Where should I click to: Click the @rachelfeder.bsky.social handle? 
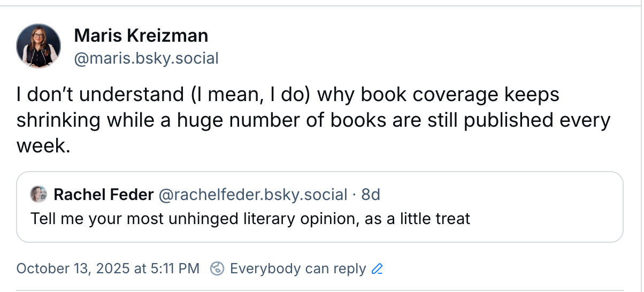253,195
